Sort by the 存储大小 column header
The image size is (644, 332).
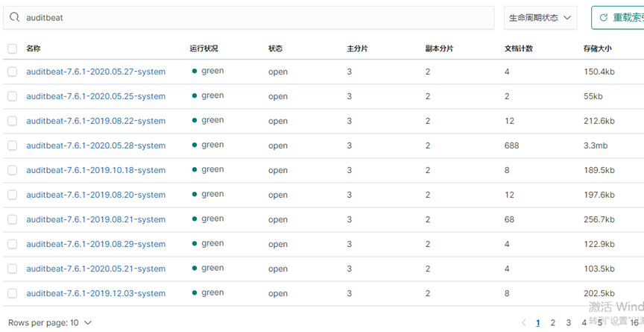(x=597, y=48)
